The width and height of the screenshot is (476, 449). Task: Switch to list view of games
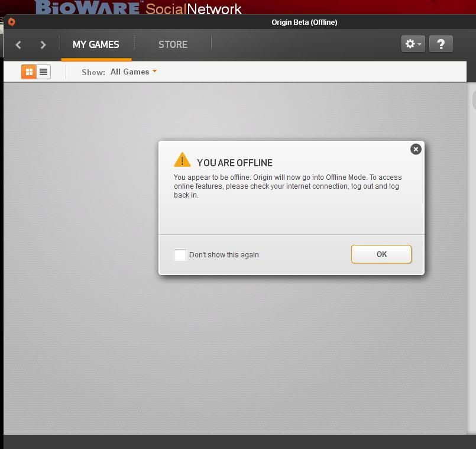[x=43, y=72]
